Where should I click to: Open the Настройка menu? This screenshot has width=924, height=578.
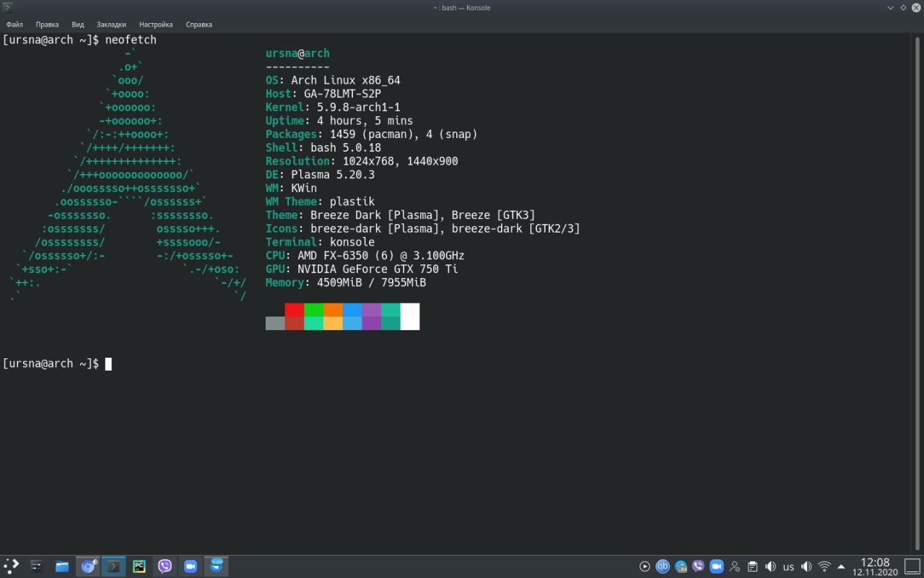[x=156, y=25]
